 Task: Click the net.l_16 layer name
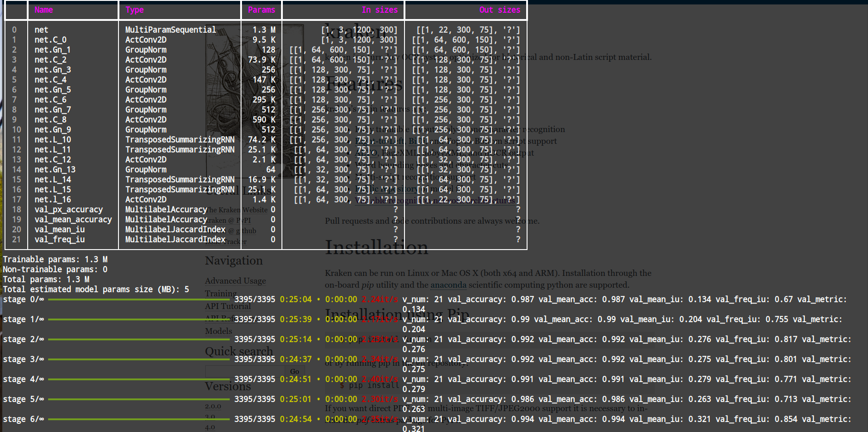tap(53, 200)
